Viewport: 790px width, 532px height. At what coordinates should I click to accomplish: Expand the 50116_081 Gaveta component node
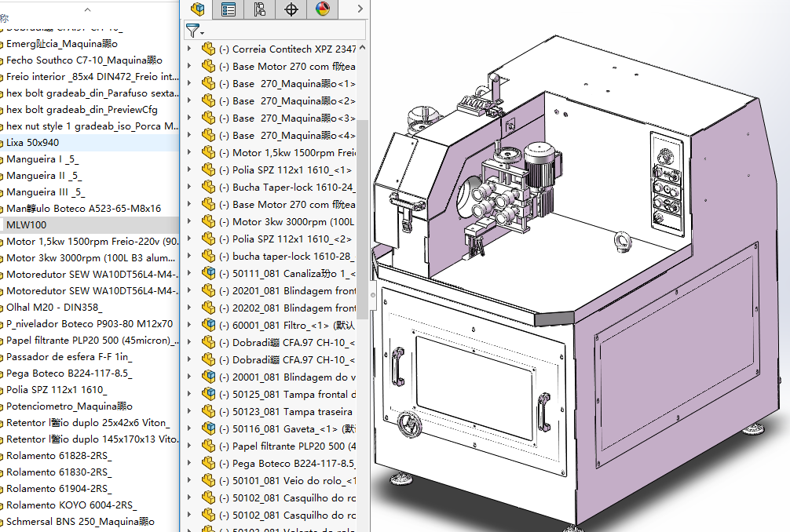point(188,428)
